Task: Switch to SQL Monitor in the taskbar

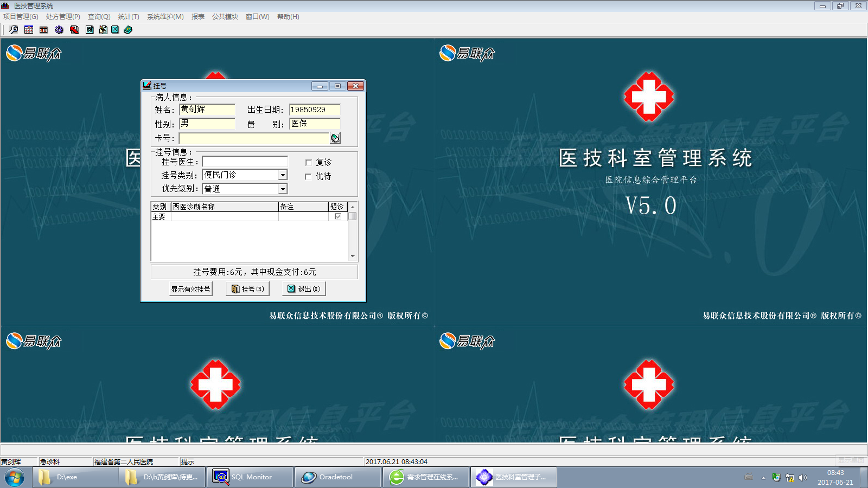Action: point(250,477)
